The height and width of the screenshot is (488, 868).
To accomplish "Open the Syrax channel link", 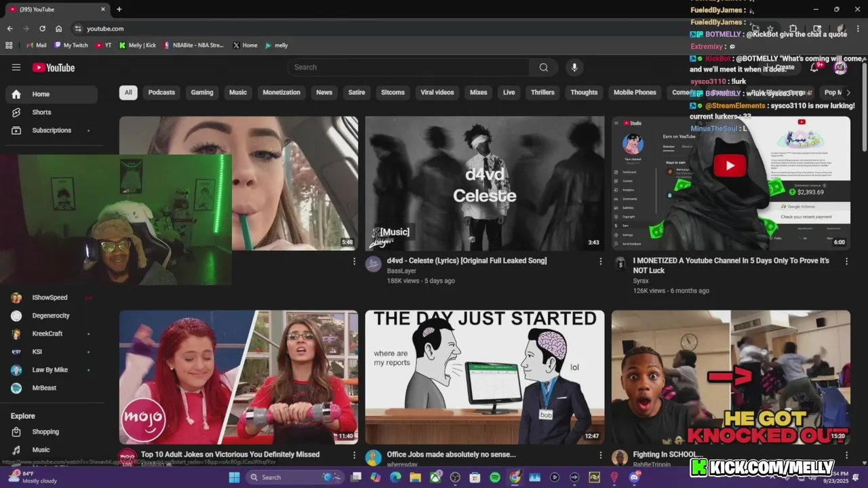I will pyautogui.click(x=641, y=281).
